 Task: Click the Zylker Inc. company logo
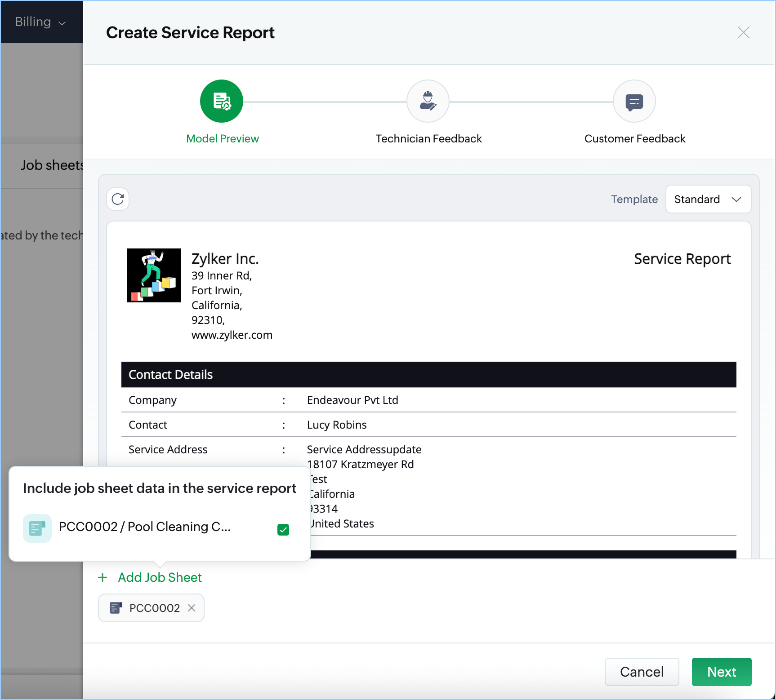pos(154,275)
